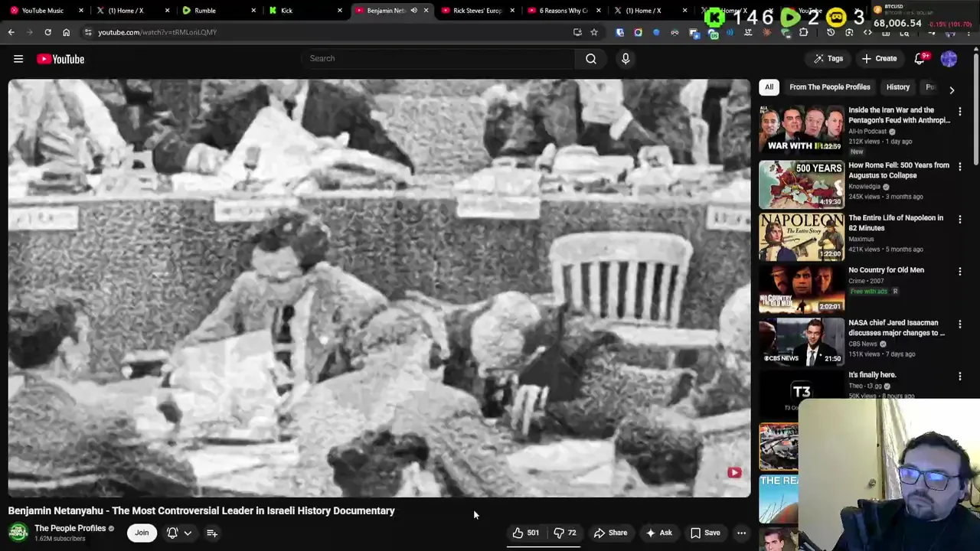Viewport: 980px width, 551px height.
Task: Open the browser extensions puzzle icon
Action: pyautogui.click(x=803, y=32)
